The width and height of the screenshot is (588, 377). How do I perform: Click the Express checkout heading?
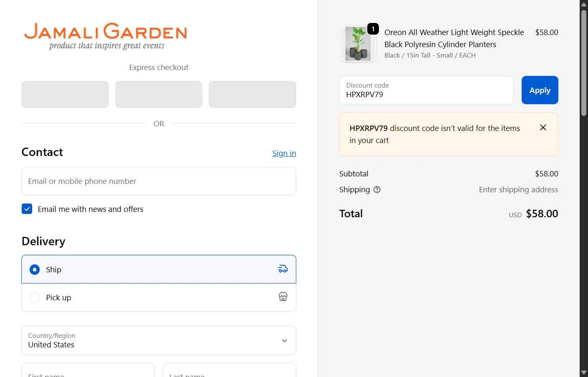pos(159,68)
